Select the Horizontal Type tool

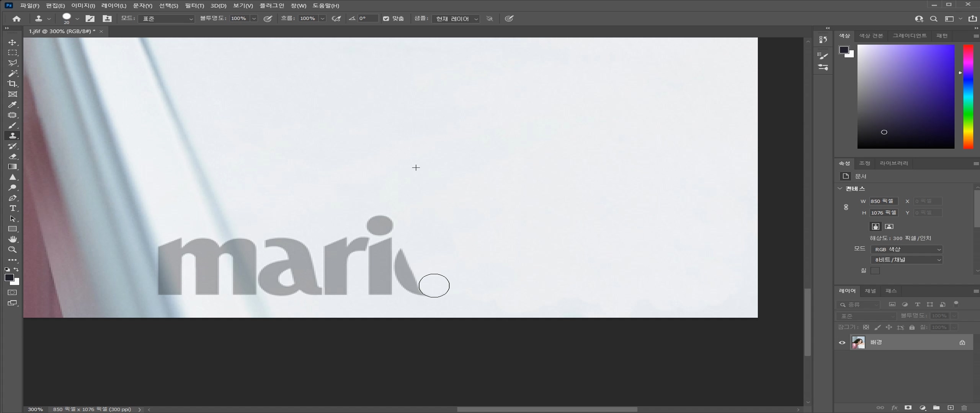pos(13,208)
